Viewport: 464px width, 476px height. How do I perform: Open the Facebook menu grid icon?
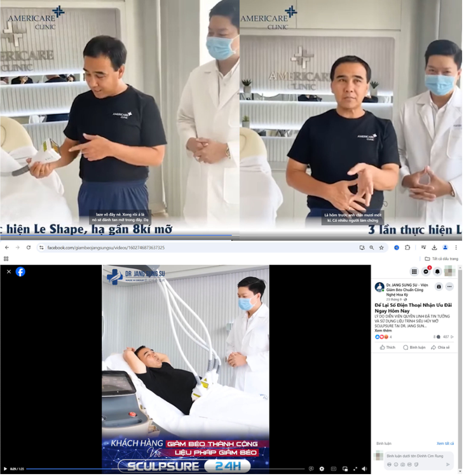pos(416,273)
